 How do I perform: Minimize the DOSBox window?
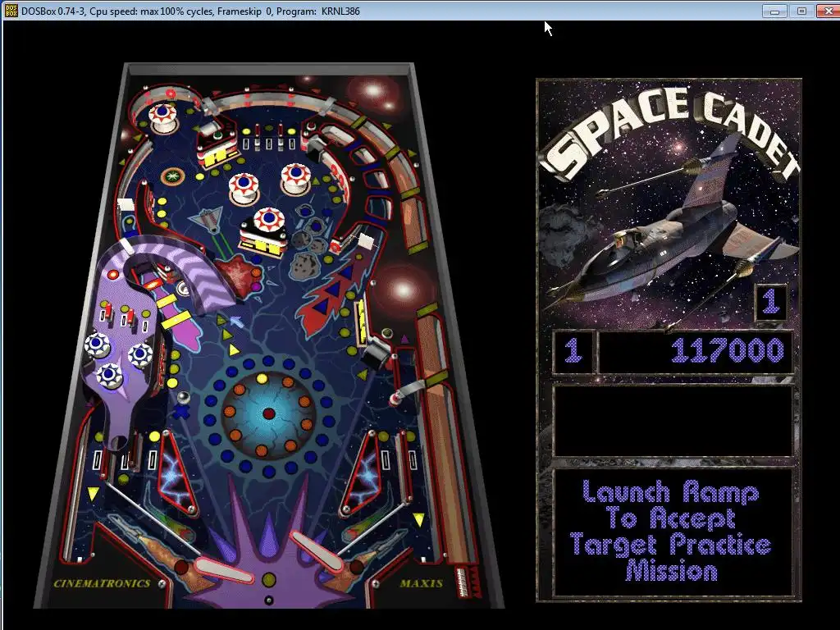(x=774, y=11)
